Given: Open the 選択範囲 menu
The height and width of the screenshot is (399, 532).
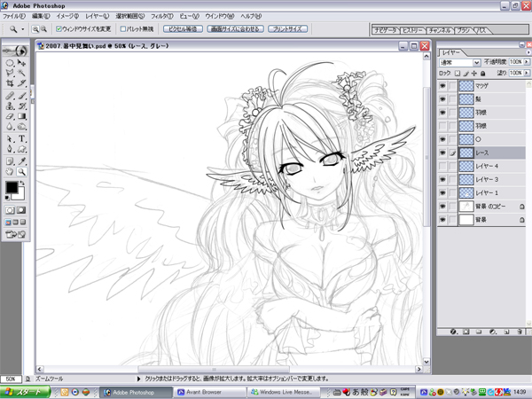Looking at the screenshot, I should pyautogui.click(x=130, y=16).
